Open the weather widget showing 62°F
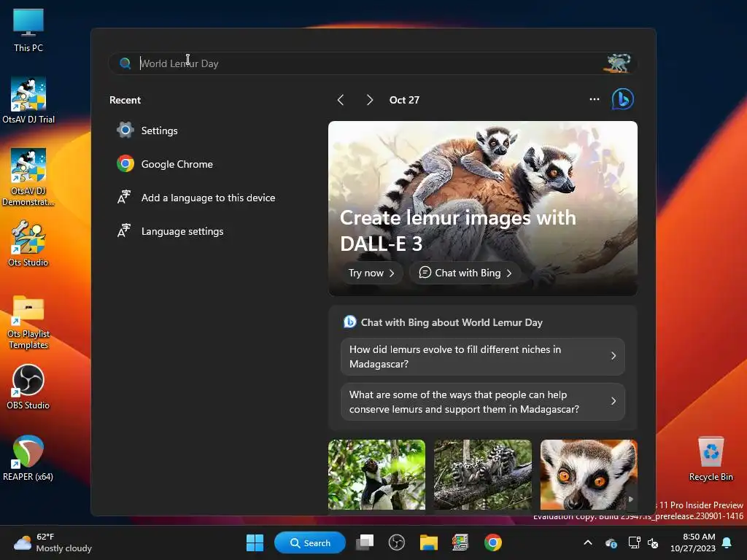The image size is (747, 560). [x=53, y=542]
